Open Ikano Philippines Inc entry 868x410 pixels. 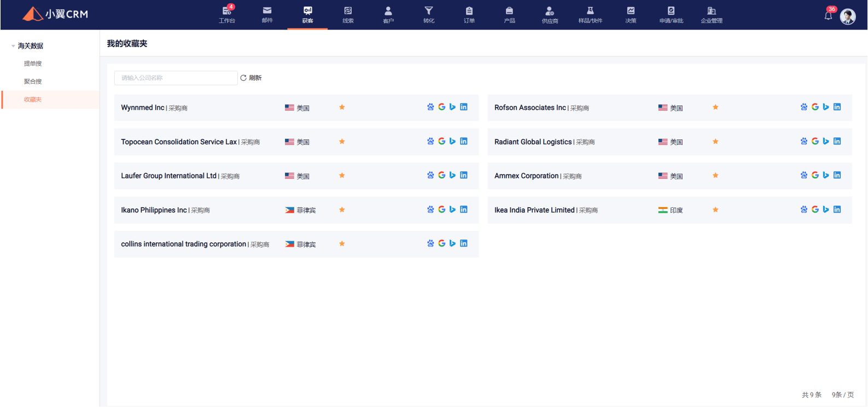pos(154,210)
